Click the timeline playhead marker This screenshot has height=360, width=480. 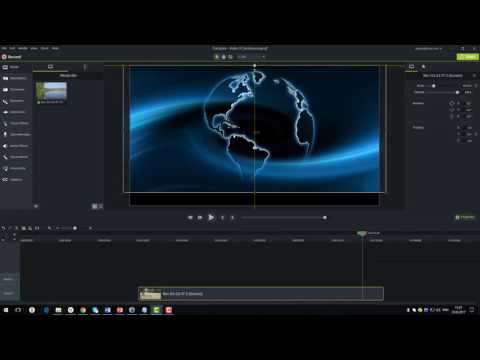tap(362, 234)
